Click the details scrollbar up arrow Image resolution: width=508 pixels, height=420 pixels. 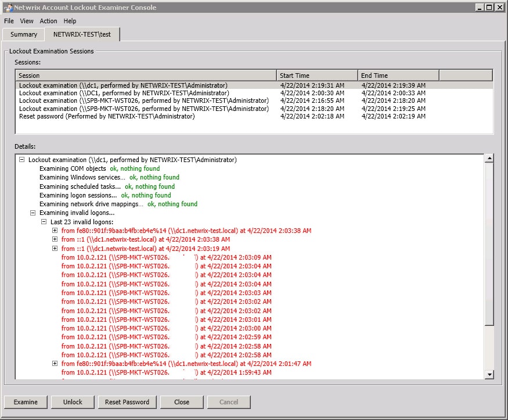pyautogui.click(x=489, y=159)
